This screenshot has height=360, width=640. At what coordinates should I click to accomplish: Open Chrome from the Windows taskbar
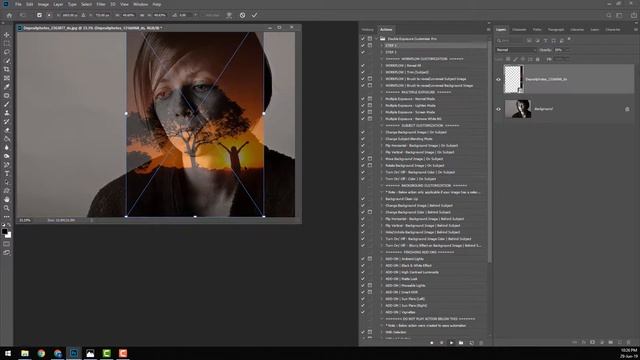pyautogui.click(x=41, y=353)
